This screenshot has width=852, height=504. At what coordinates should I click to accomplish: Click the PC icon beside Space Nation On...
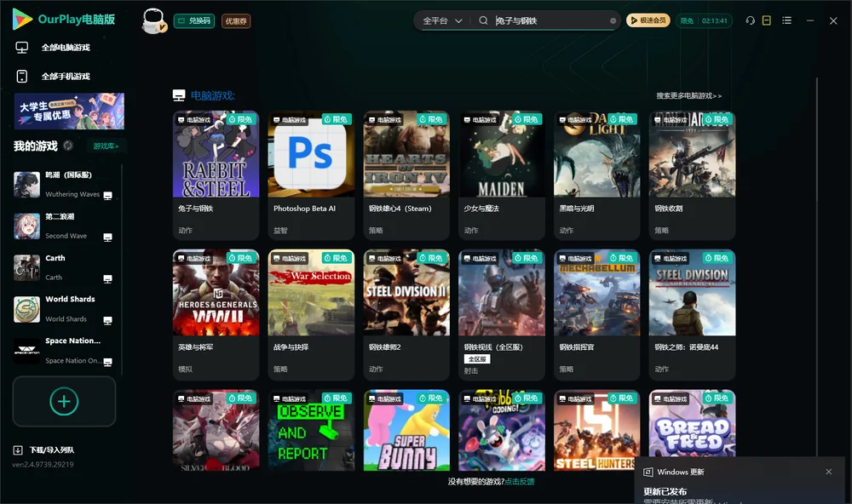tap(107, 363)
